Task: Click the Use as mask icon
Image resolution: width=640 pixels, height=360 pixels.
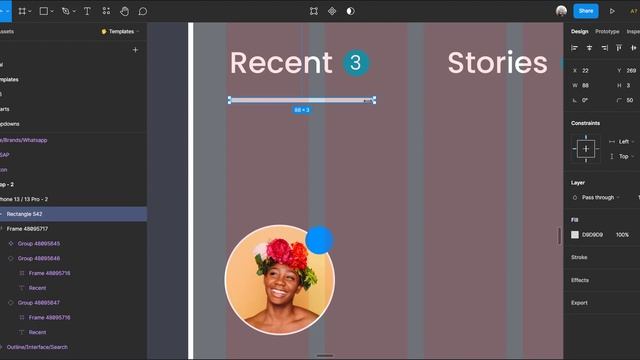Action: tap(350, 11)
